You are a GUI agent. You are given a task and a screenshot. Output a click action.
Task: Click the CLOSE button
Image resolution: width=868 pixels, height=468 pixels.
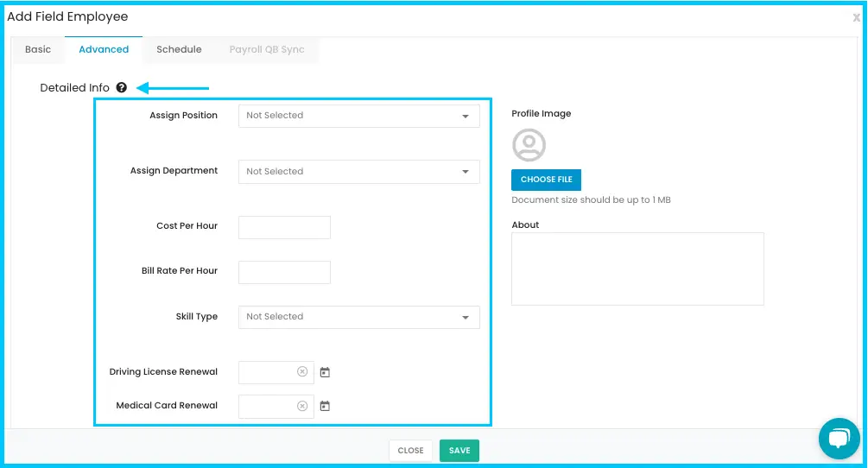click(x=411, y=451)
